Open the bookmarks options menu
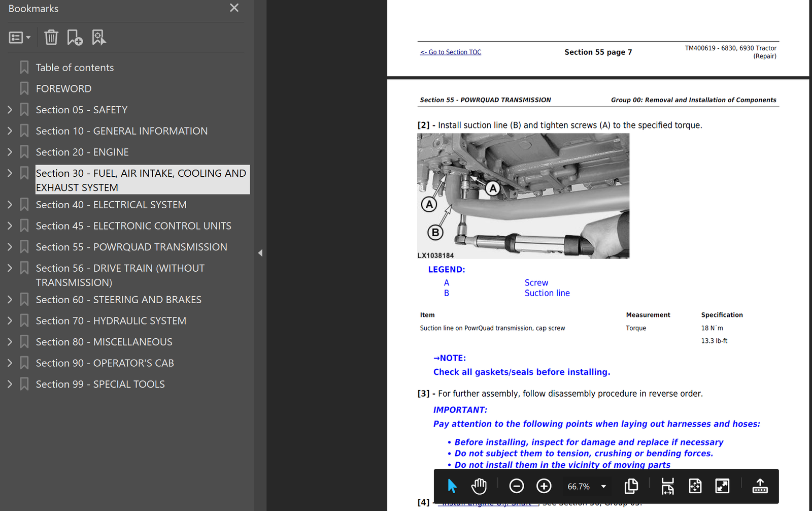812x511 pixels. pyautogui.click(x=20, y=38)
